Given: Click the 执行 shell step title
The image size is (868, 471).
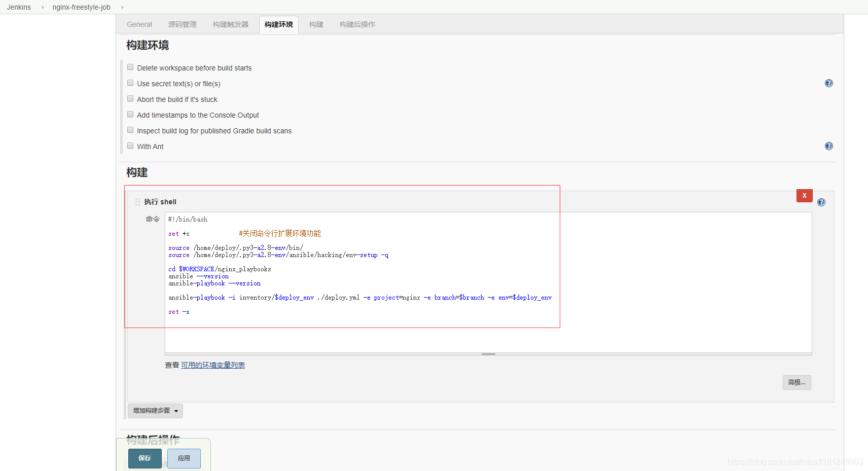Looking at the screenshot, I should point(160,202).
